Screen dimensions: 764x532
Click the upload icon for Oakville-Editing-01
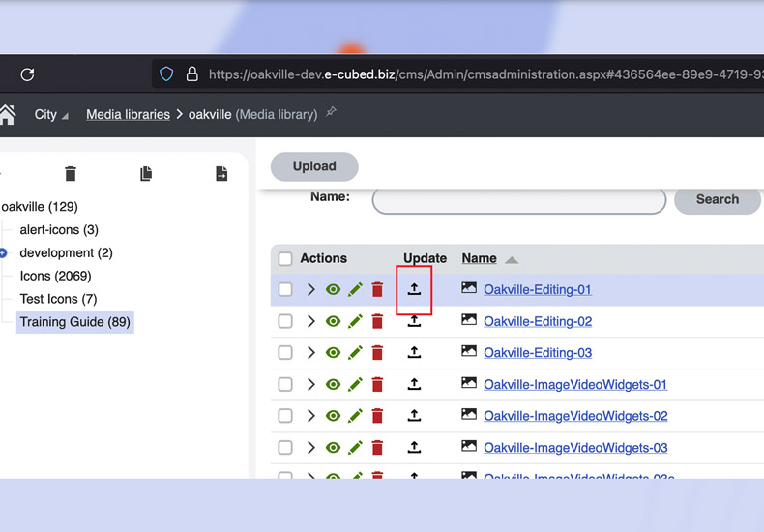(x=414, y=289)
